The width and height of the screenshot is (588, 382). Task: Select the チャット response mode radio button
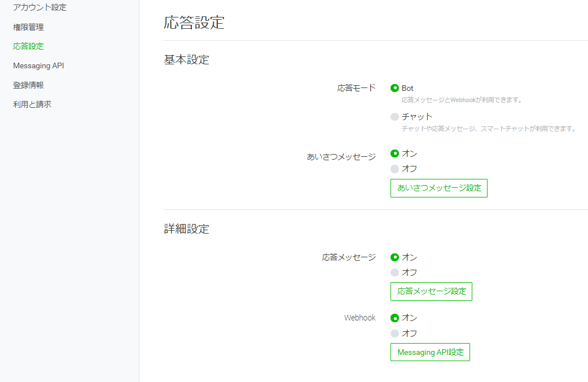click(394, 117)
